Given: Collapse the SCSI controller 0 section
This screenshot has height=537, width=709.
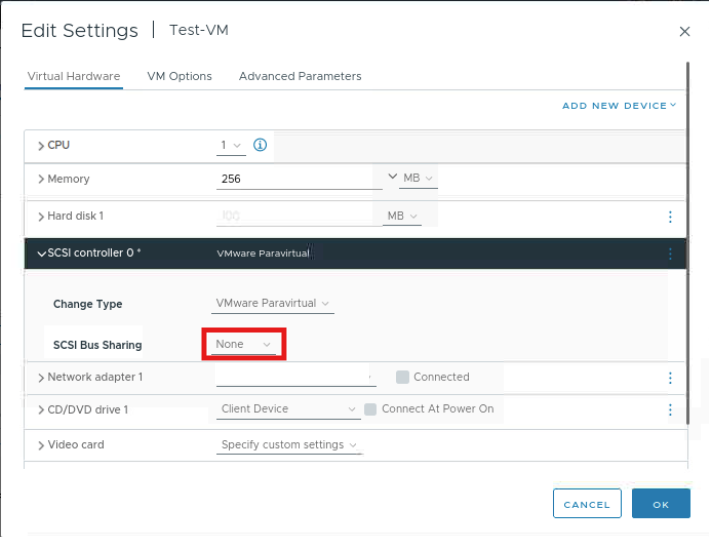Looking at the screenshot, I should [41, 254].
